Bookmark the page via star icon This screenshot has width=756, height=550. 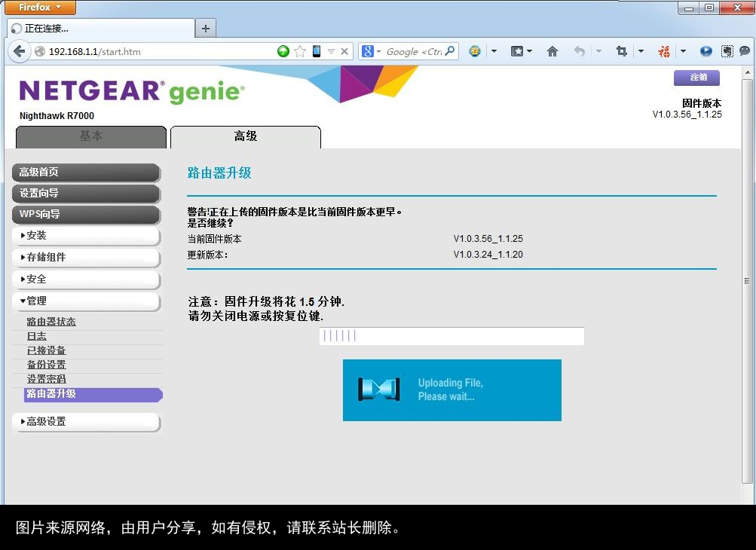point(300,50)
